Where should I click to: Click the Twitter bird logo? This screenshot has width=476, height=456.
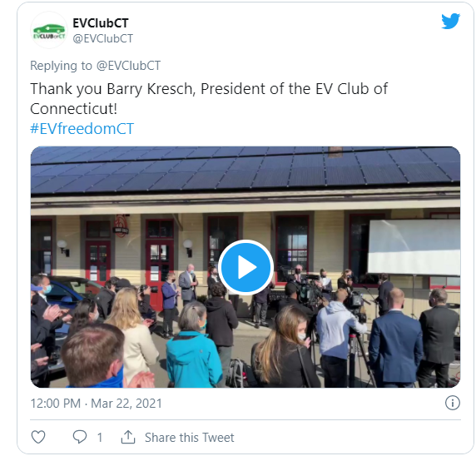pyautogui.click(x=450, y=21)
